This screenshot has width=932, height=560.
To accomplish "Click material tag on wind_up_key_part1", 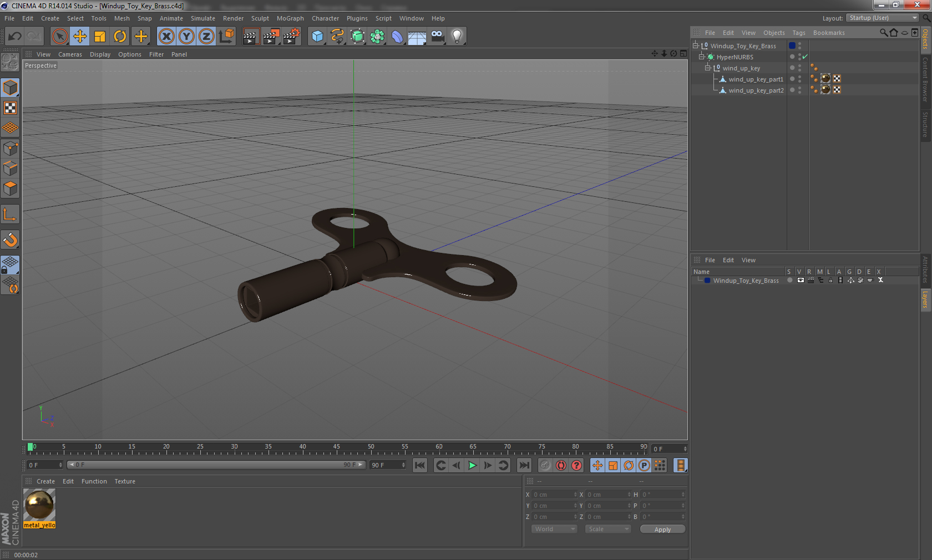I will pyautogui.click(x=825, y=79).
